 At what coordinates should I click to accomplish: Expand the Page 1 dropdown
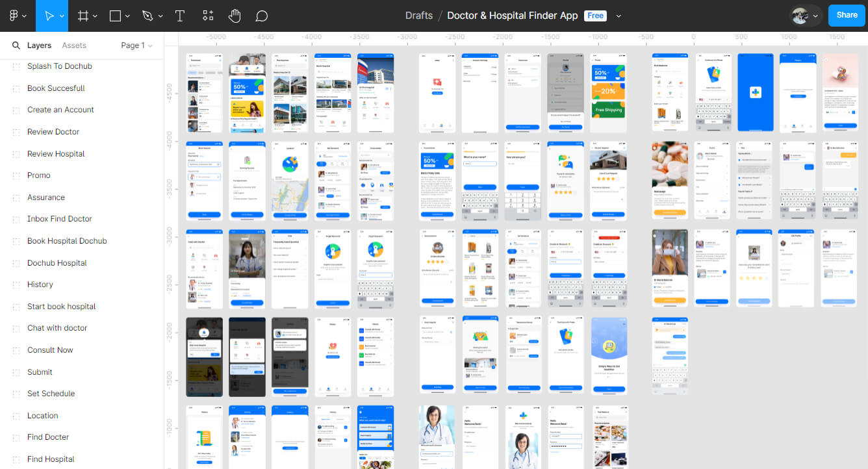pos(136,45)
